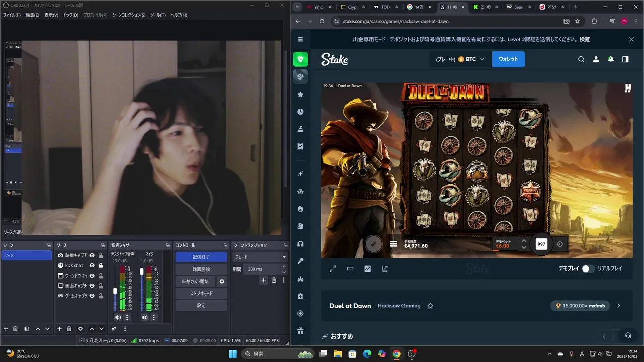Lock the 映像キャプチャ source
Viewport: 644px width, 362px height.
(x=101, y=255)
